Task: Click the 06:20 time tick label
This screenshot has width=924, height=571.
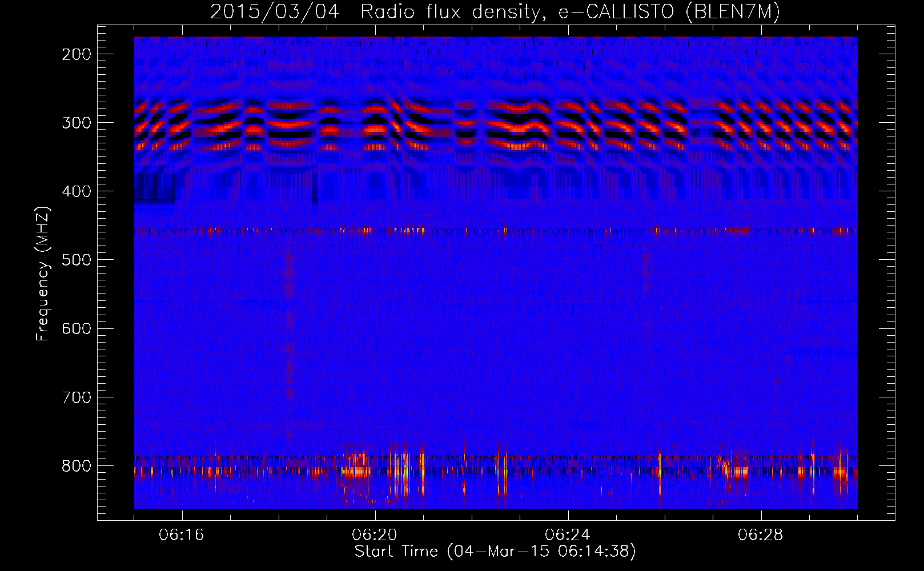Action: pos(375,535)
